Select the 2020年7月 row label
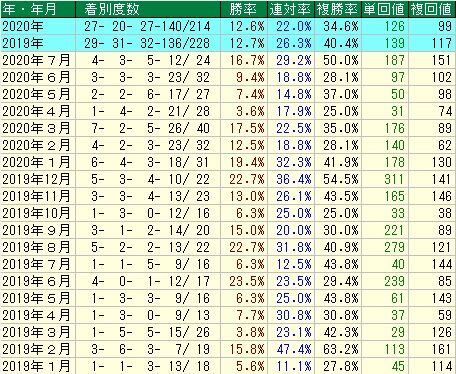 point(36,60)
